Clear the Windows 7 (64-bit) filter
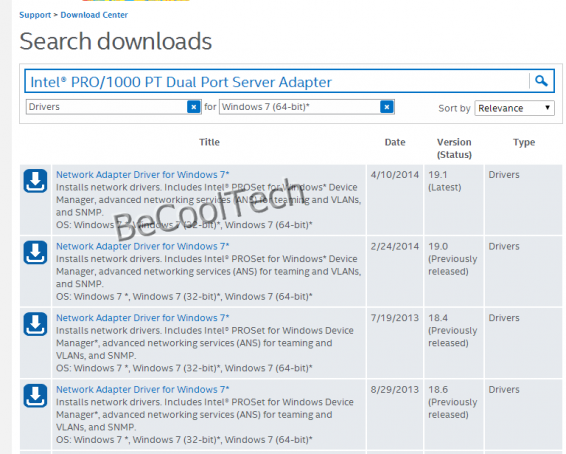This screenshot has height=454, width=566. [387, 107]
